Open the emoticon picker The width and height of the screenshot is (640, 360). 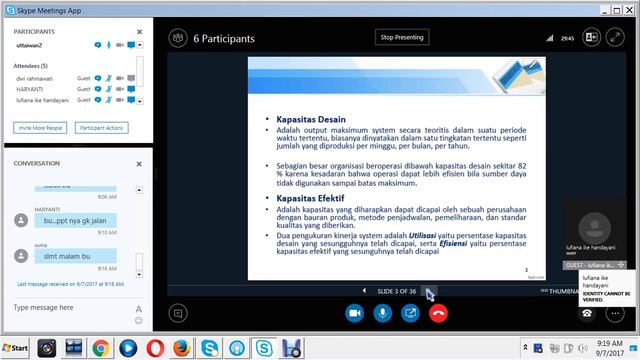click(x=139, y=320)
